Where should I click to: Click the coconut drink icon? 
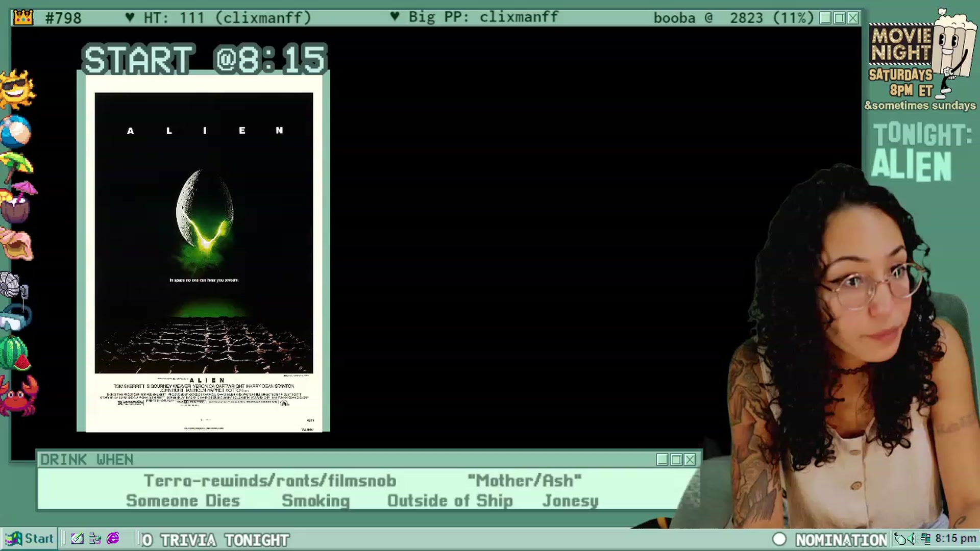18,203
